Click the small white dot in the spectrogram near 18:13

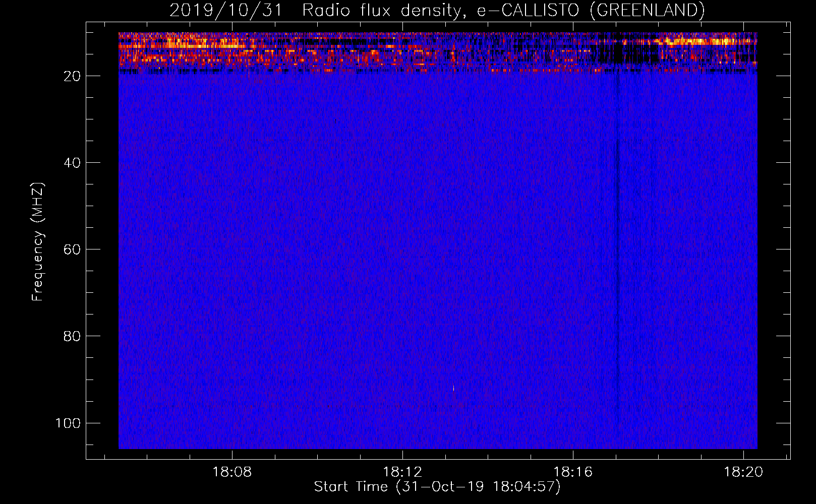pos(453,388)
